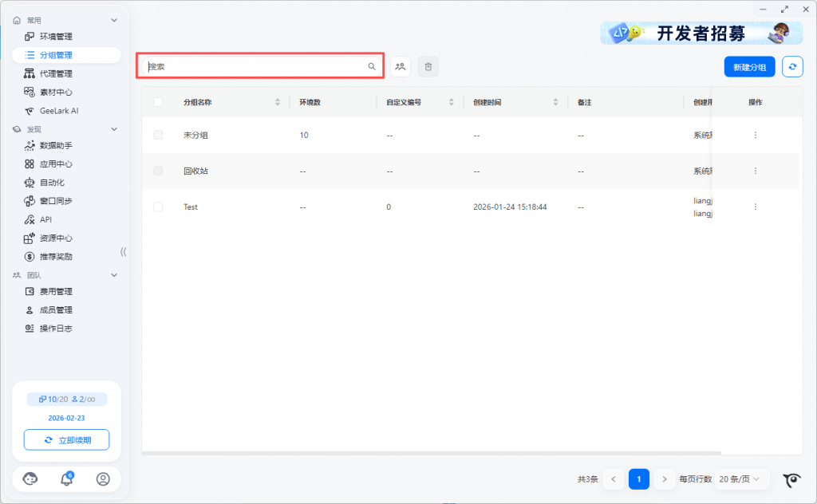The width and height of the screenshot is (817, 504).
Task: Collapse sidebar using double-chevron icon
Action: pos(124,252)
